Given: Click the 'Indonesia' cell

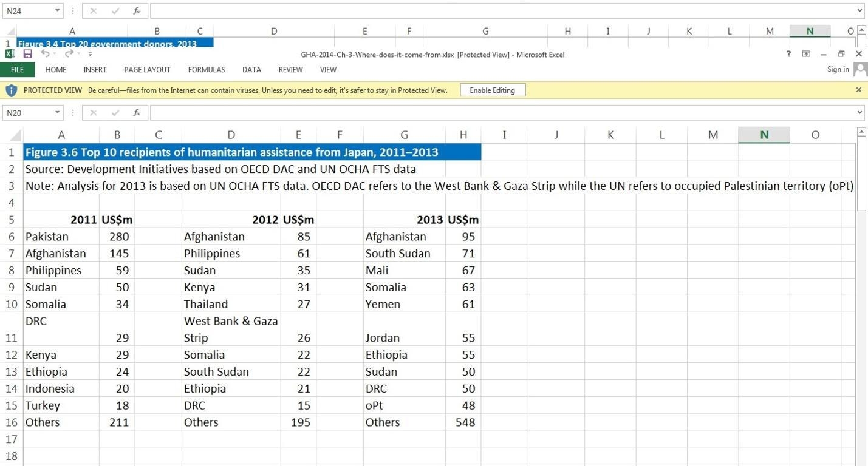Looking at the screenshot, I should point(61,388).
